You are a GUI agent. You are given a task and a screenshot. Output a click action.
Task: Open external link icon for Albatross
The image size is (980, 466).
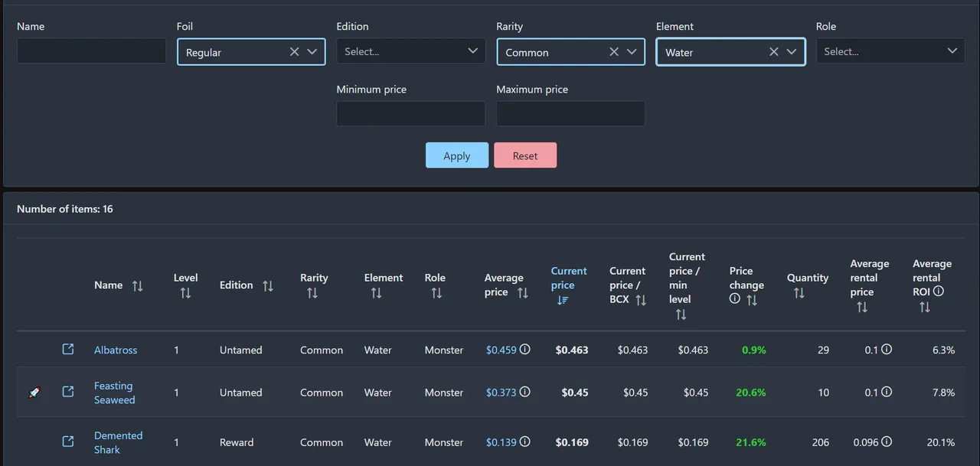tap(68, 349)
